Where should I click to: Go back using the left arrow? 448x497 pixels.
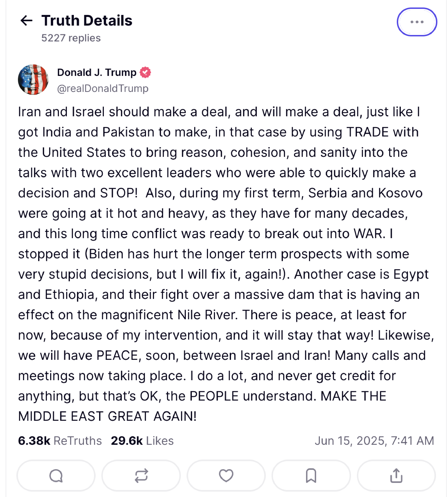(x=26, y=21)
